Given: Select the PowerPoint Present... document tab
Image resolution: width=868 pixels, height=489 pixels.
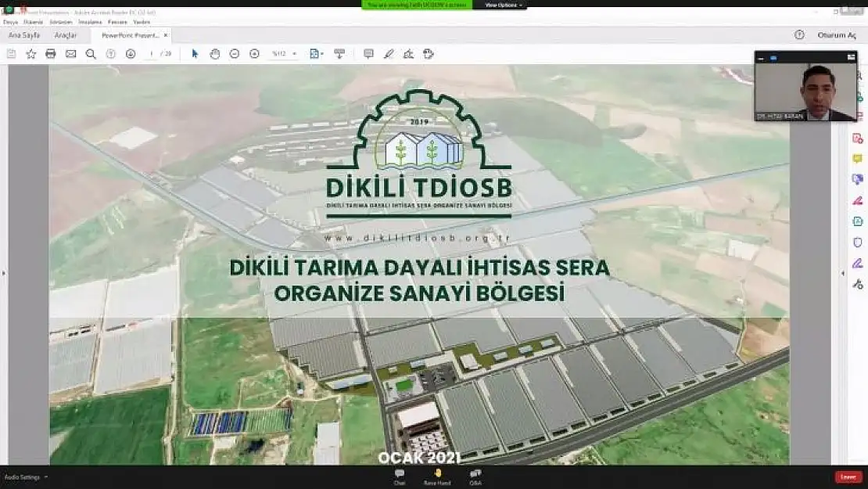Looking at the screenshot, I should coord(130,35).
